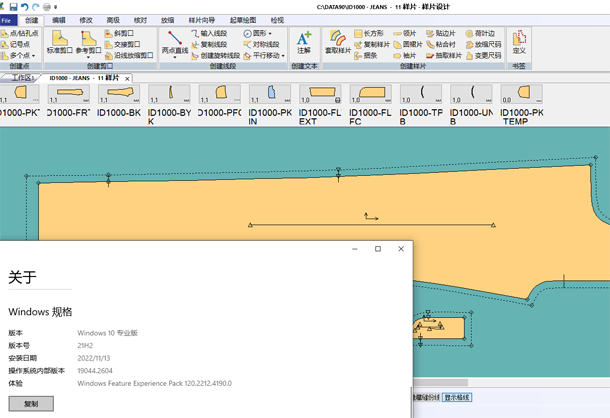610x418 pixels.
Task: Click the 复制 button in About window
Action: pos(31,404)
